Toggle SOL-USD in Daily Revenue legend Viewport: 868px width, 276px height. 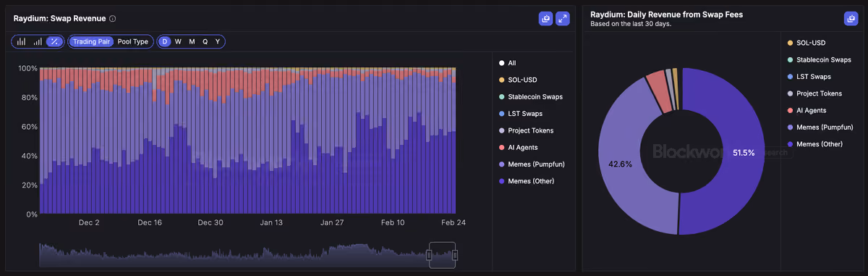pyautogui.click(x=807, y=43)
